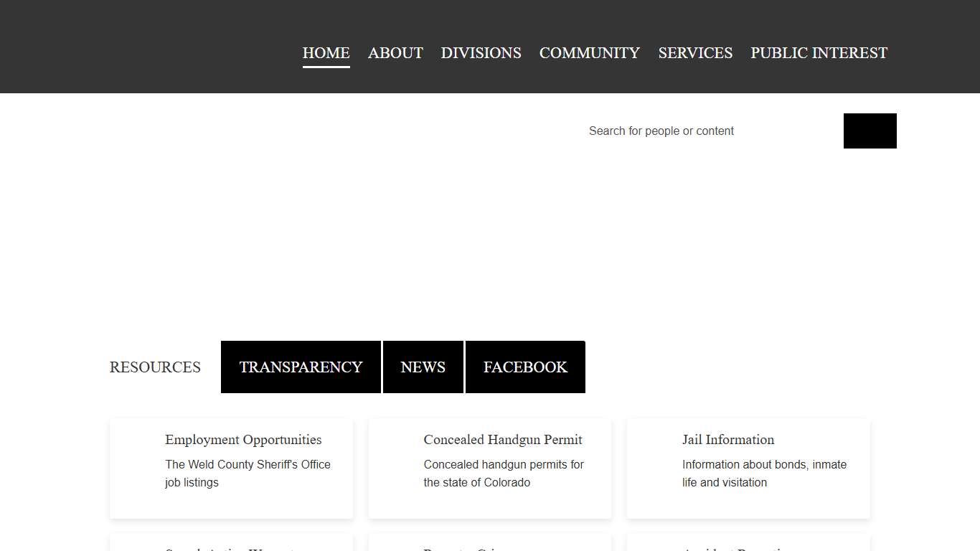Select the NEWS tab
Image resolution: width=980 pixels, height=551 pixels.
423,367
